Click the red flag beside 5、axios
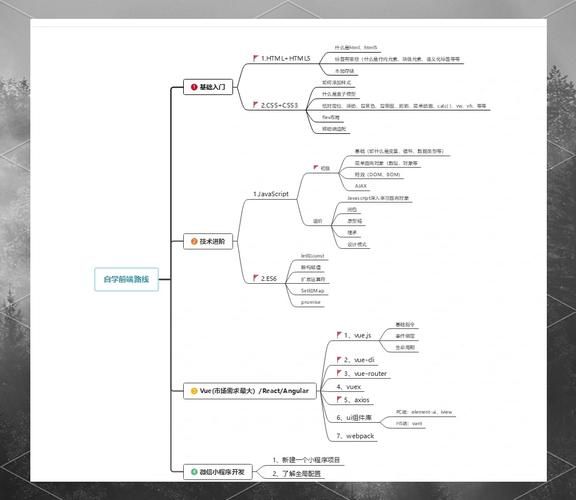576x500 pixels. point(339,399)
